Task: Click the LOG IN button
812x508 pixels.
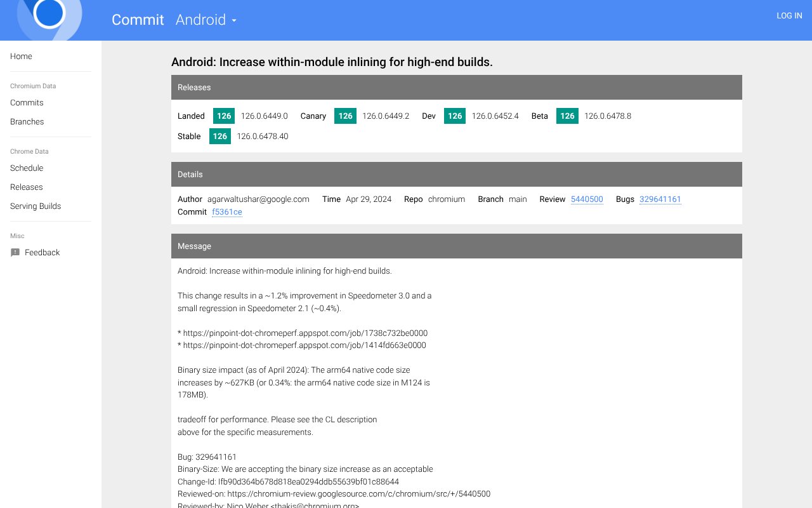Action: click(x=789, y=16)
